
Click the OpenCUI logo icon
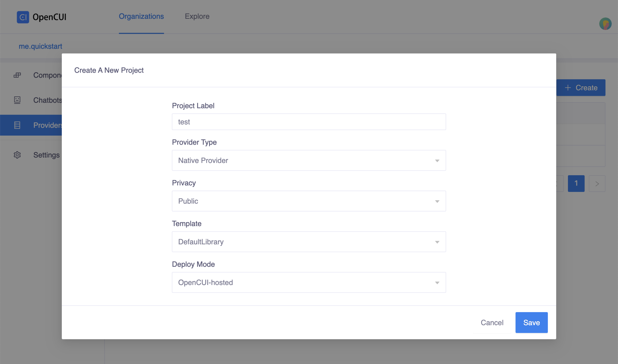23,17
